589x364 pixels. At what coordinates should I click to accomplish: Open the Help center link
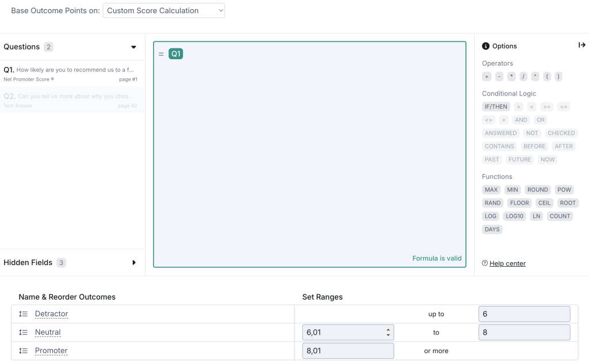(507, 263)
